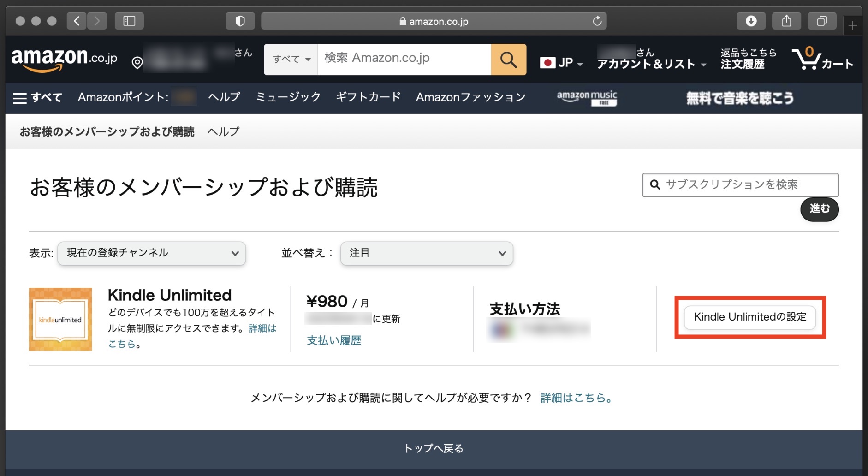Viewport: 868px width, 476px height.
Task: Click the delivery location pin icon
Action: 137,62
